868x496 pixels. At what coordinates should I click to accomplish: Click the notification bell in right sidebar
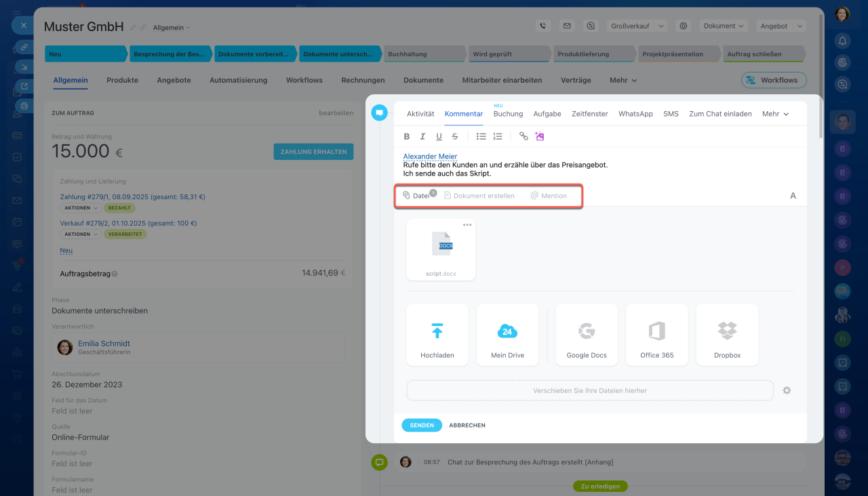(x=843, y=40)
